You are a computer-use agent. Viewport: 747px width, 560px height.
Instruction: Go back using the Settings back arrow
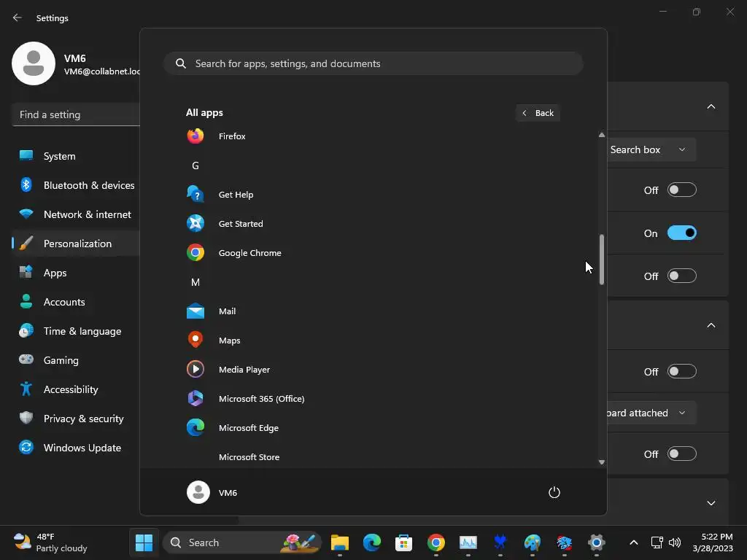(18, 17)
